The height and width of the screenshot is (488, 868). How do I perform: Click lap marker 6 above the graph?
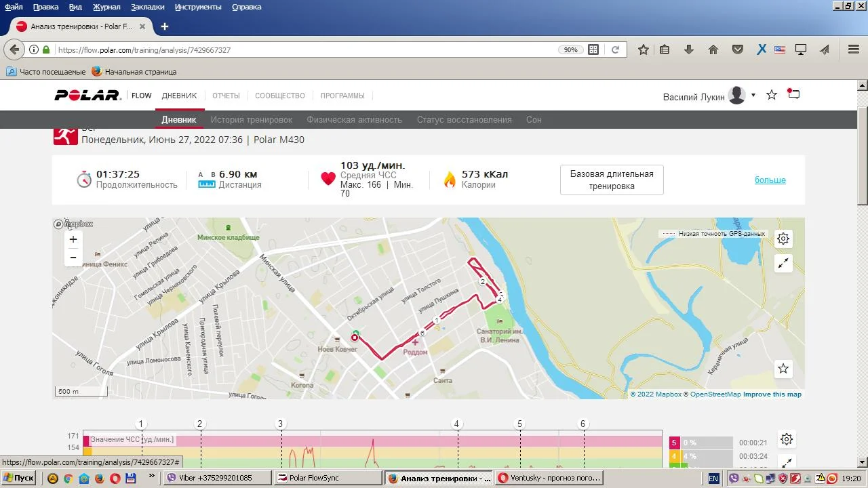(x=583, y=424)
